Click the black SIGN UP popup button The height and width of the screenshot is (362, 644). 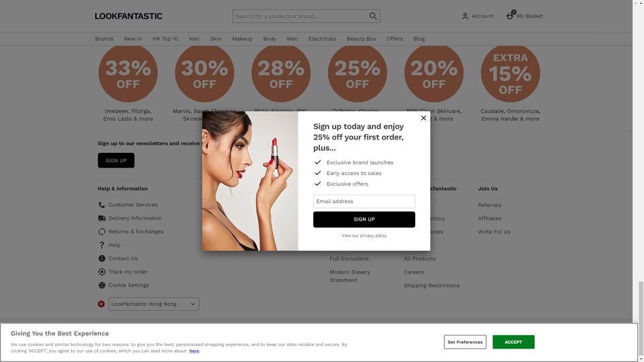tap(364, 220)
